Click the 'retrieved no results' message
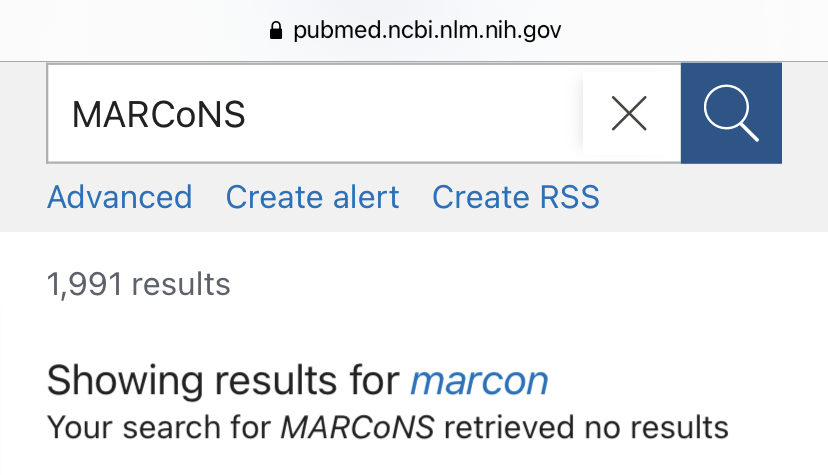The width and height of the screenshot is (828, 475). tap(586, 427)
